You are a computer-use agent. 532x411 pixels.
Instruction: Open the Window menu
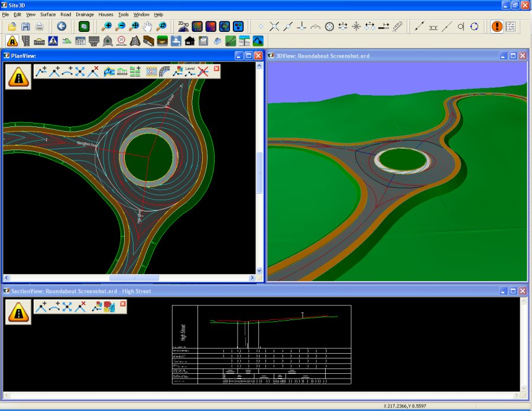click(141, 15)
